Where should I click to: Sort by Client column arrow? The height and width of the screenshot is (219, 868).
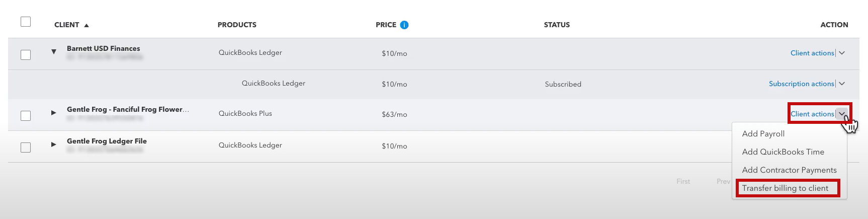pos(86,25)
